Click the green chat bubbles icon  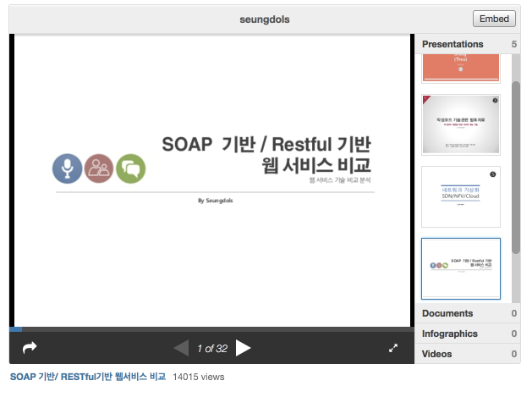coord(130,168)
